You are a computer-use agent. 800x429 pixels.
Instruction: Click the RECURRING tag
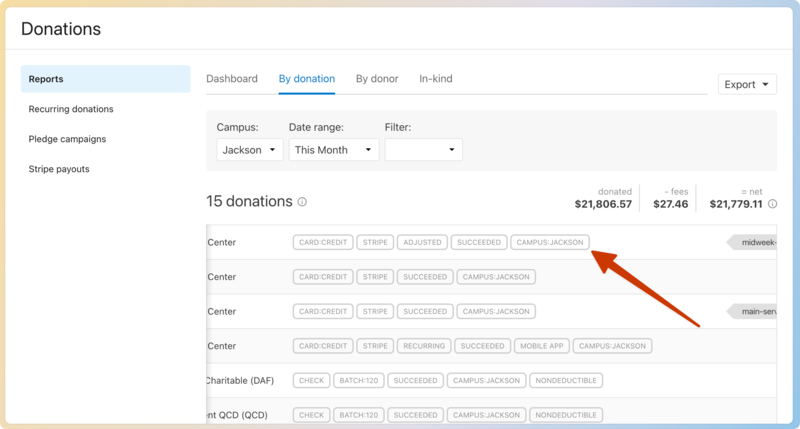click(x=422, y=346)
